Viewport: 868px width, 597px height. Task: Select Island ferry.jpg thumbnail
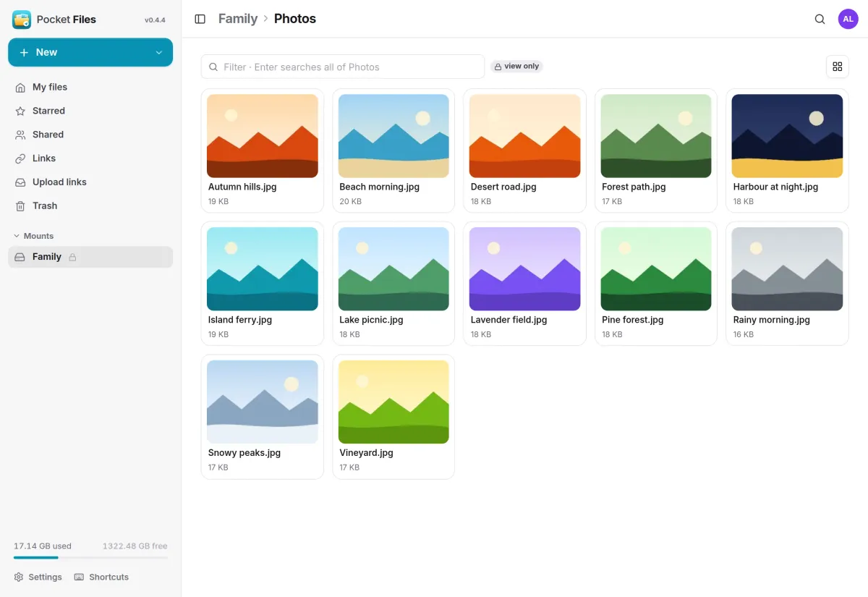point(263,269)
